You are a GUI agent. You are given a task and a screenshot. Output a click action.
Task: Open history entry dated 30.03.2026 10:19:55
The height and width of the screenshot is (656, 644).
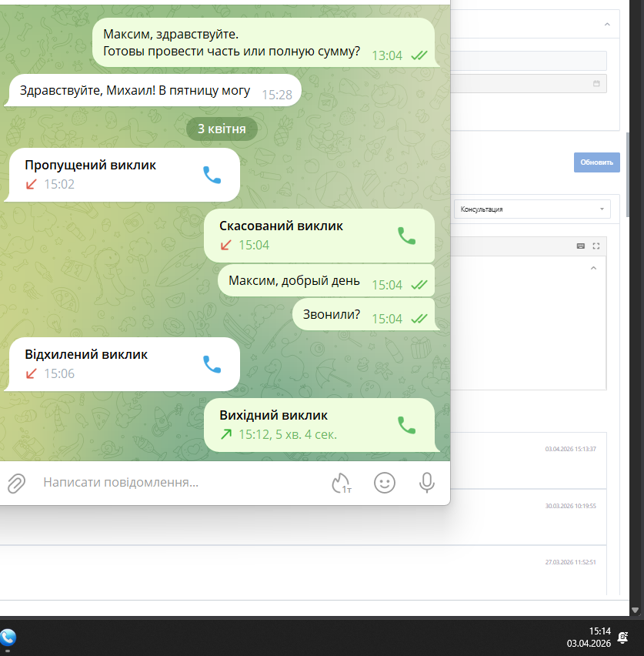click(x=570, y=506)
